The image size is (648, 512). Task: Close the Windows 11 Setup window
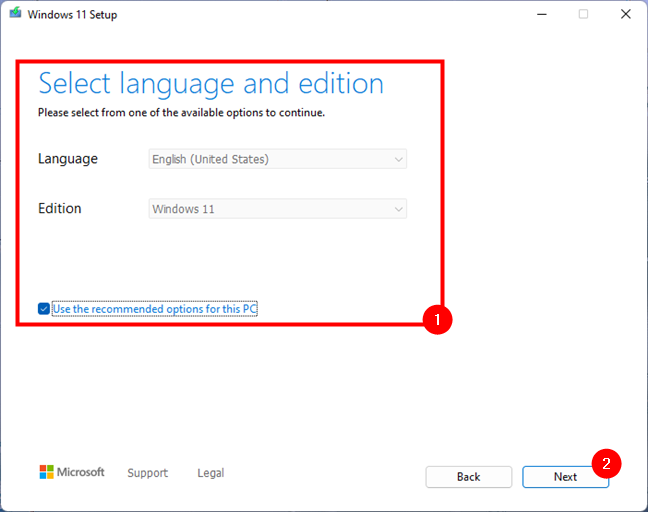click(x=626, y=14)
